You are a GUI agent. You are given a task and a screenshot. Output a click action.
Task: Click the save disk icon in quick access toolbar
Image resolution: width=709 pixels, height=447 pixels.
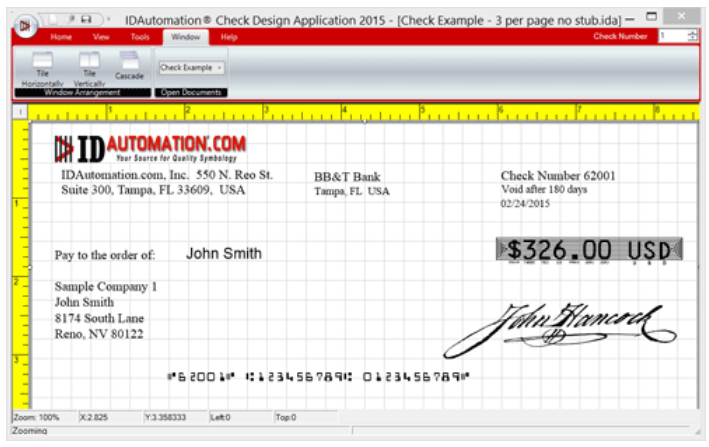tap(86, 19)
